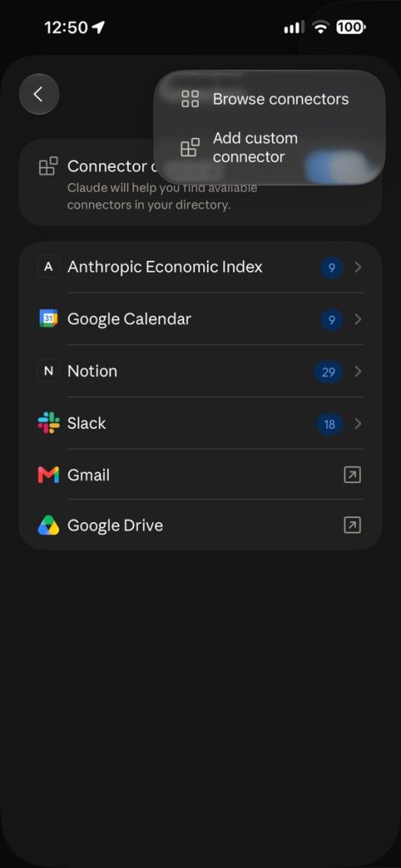Tap the Add custom connector icon
Viewport: 401px width, 868px height.
point(190,147)
